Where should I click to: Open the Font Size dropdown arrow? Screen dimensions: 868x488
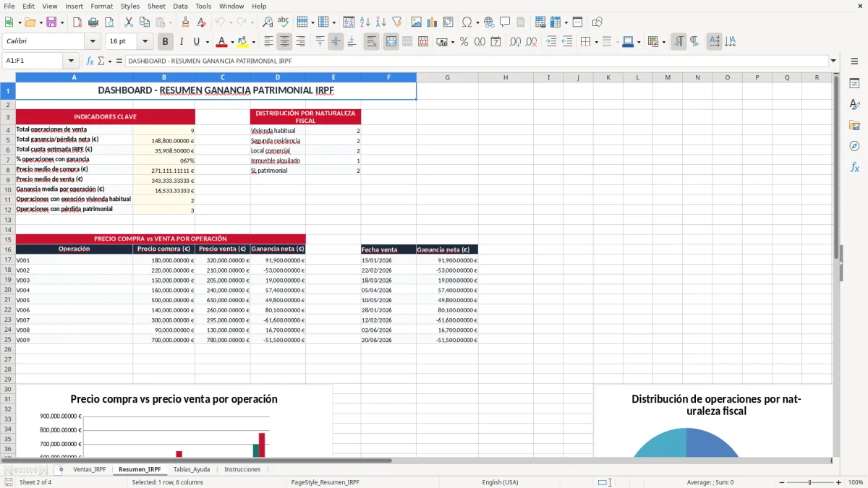[x=145, y=42]
